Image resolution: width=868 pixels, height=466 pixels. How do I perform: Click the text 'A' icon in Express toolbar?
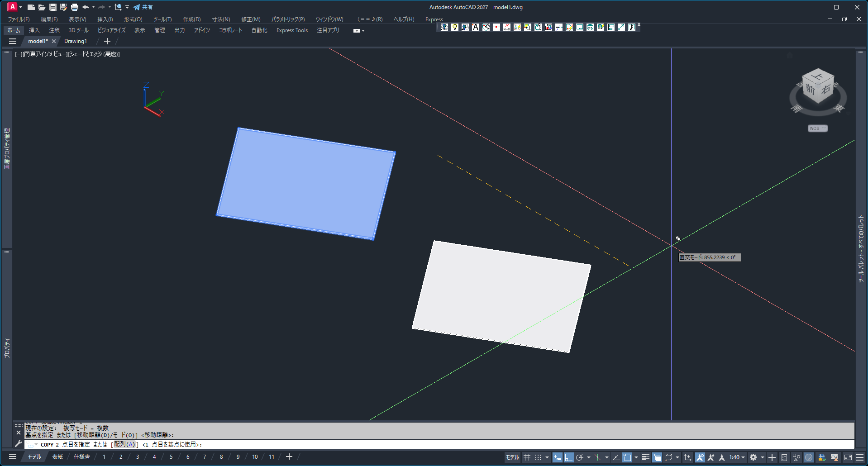(476, 27)
